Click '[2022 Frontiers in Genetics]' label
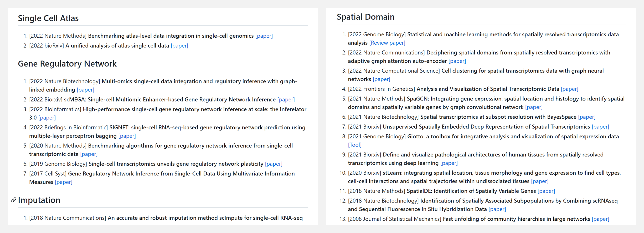 [382, 89]
